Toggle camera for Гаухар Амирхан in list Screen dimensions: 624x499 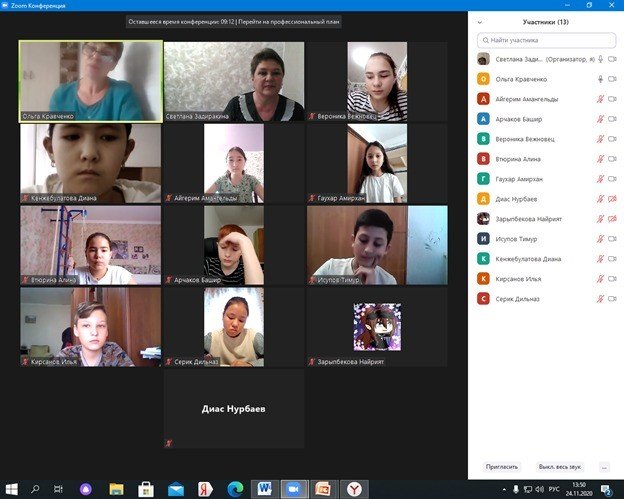[611, 179]
